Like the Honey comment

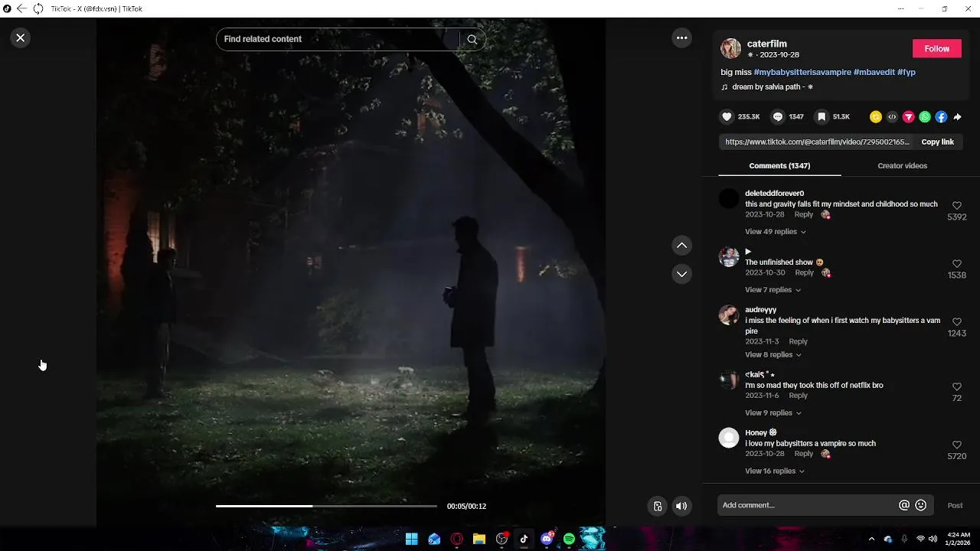(957, 445)
